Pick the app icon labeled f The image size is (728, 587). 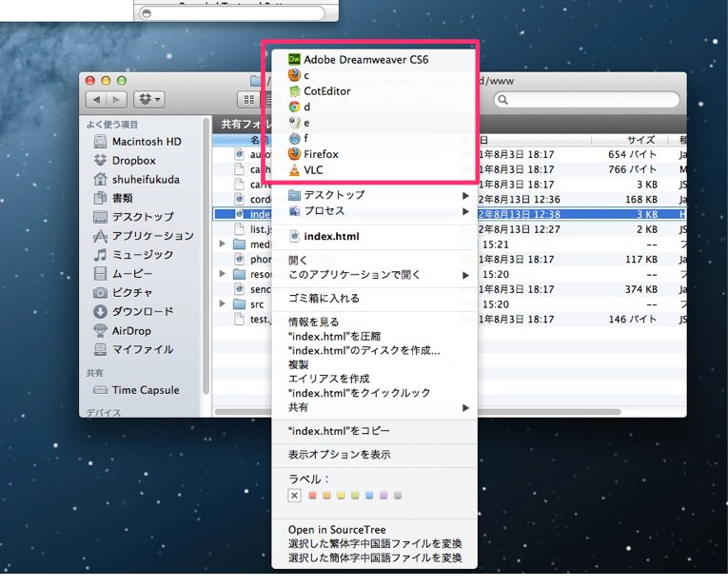coord(294,138)
